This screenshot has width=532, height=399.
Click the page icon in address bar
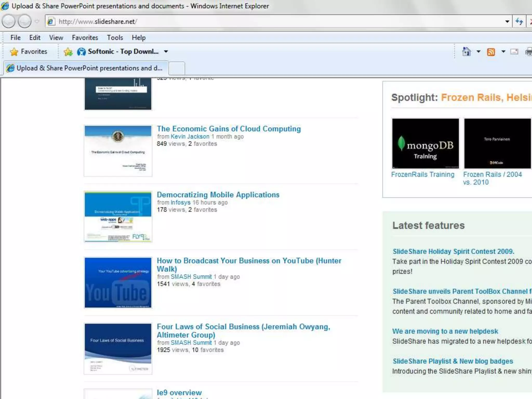tap(51, 21)
